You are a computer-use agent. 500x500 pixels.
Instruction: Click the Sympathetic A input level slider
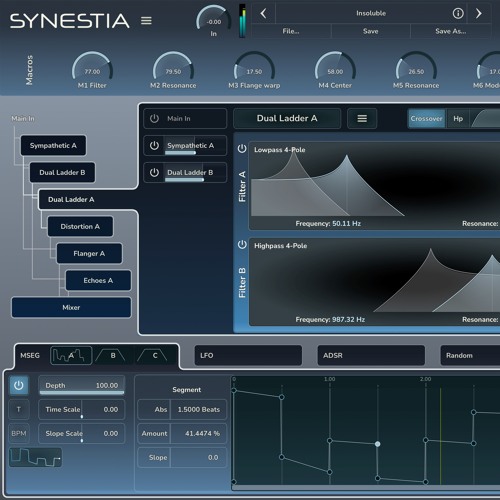click(195, 146)
